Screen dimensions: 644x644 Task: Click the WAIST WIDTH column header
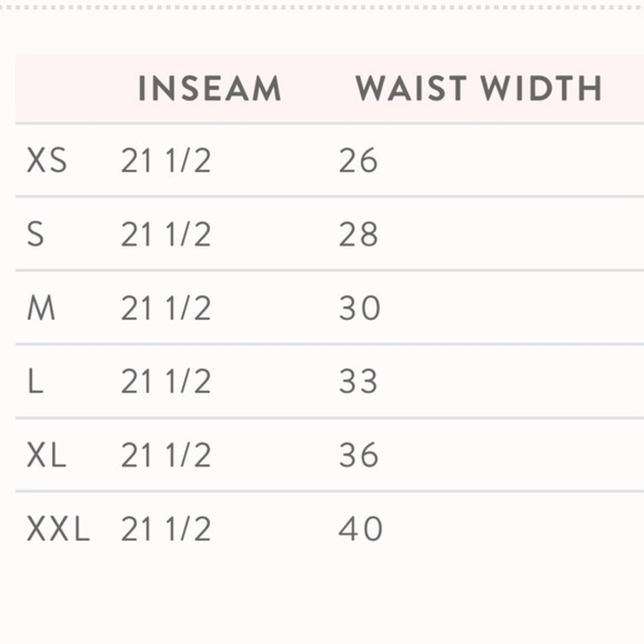479,88
